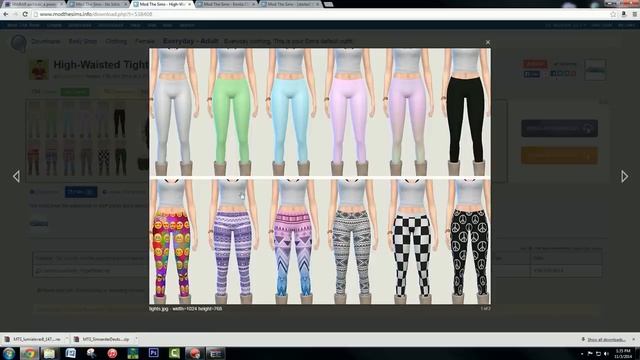Advance to the next image with right arrow
This screenshot has width=640, height=360.
tap(624, 176)
